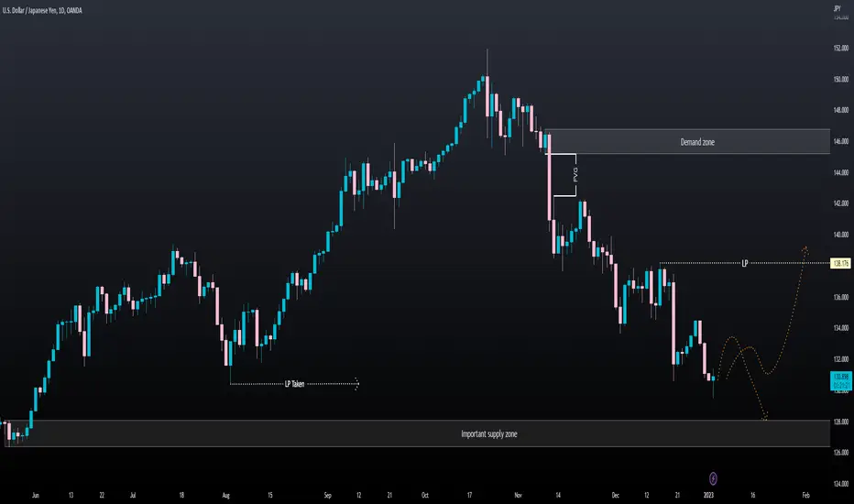Click 148.000 on the price axis

841,110
